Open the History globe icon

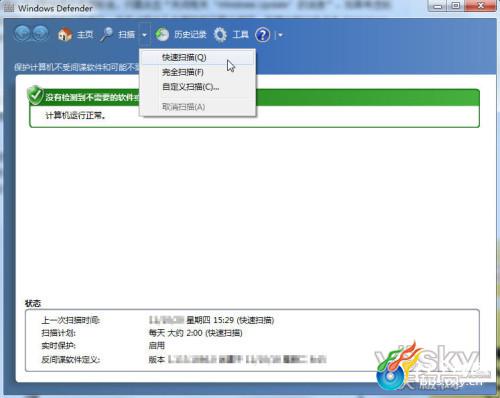(162, 34)
